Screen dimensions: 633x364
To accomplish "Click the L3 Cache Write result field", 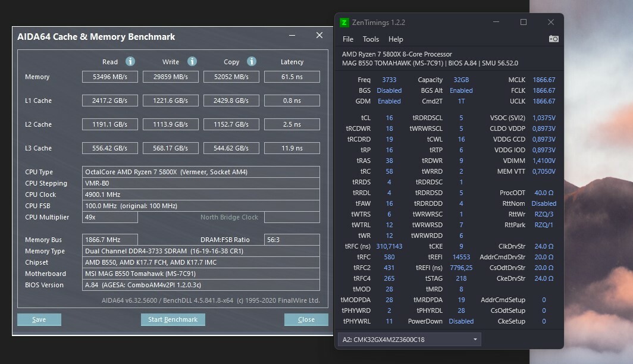I will [x=171, y=148].
